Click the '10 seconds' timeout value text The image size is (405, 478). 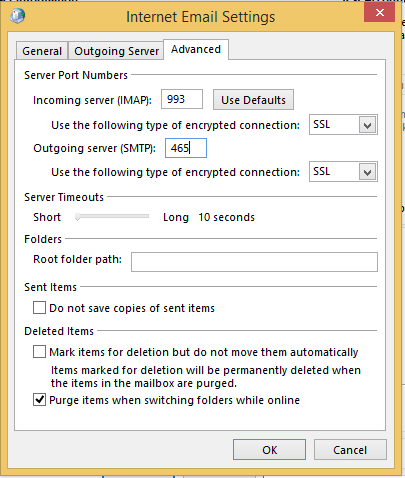click(x=227, y=217)
